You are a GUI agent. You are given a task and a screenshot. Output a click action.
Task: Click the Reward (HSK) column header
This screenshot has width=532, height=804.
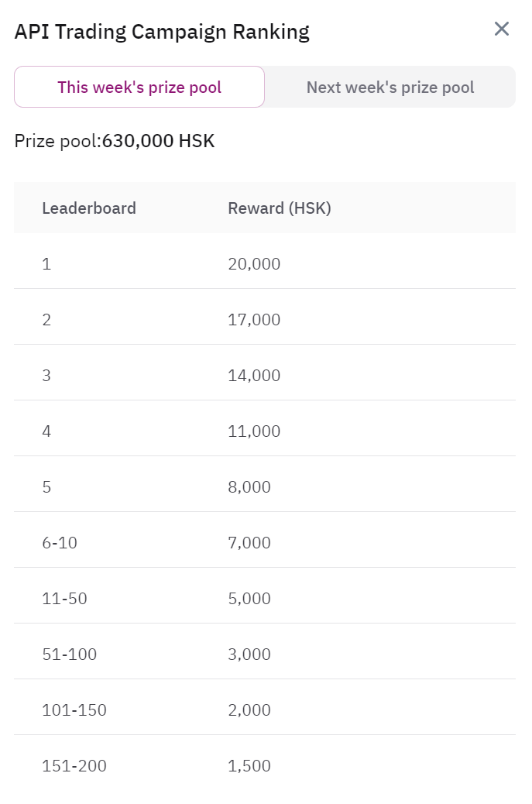tap(280, 208)
